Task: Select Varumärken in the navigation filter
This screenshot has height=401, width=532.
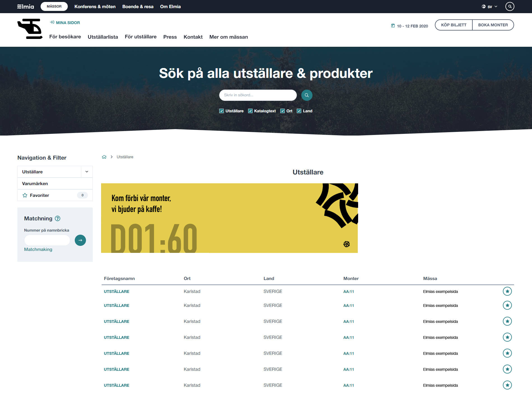Action: coord(55,183)
